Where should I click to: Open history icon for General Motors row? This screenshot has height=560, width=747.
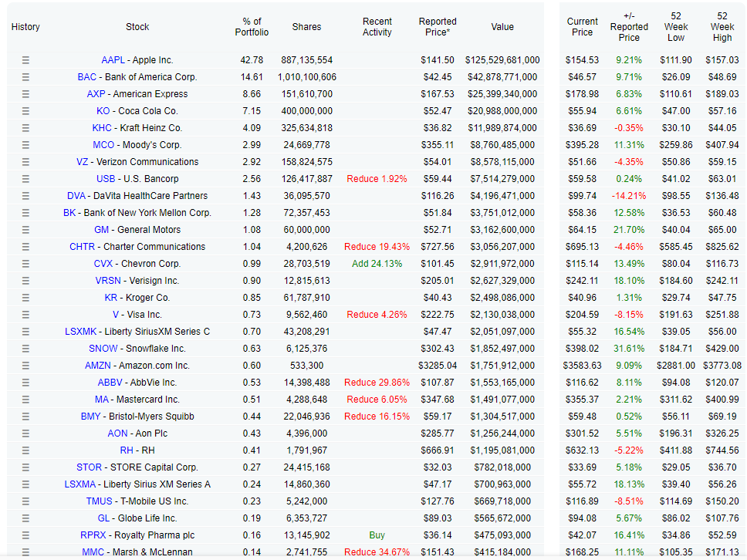click(25, 230)
